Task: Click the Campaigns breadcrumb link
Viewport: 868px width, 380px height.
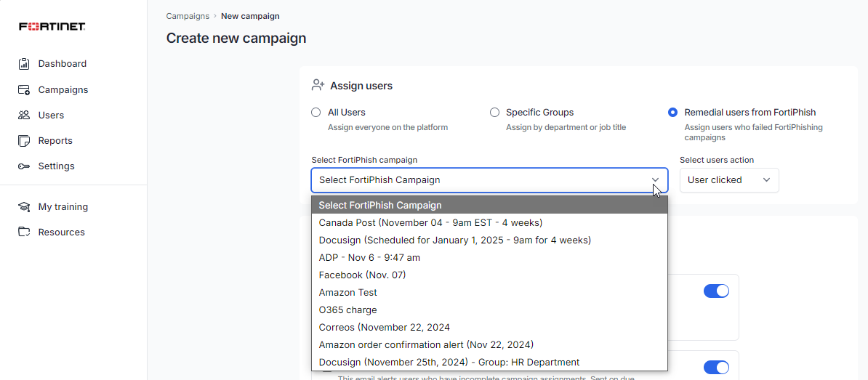Action: [188, 16]
